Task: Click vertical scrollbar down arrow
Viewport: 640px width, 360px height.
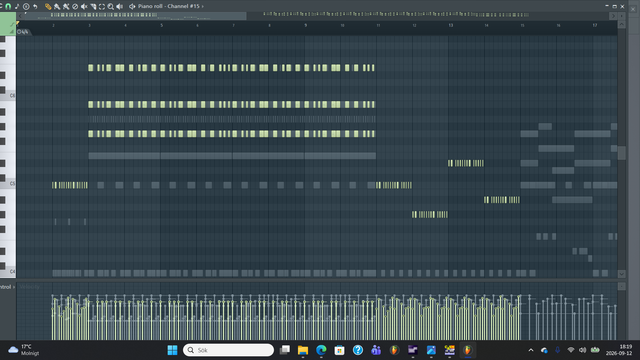Action: [x=622, y=274]
